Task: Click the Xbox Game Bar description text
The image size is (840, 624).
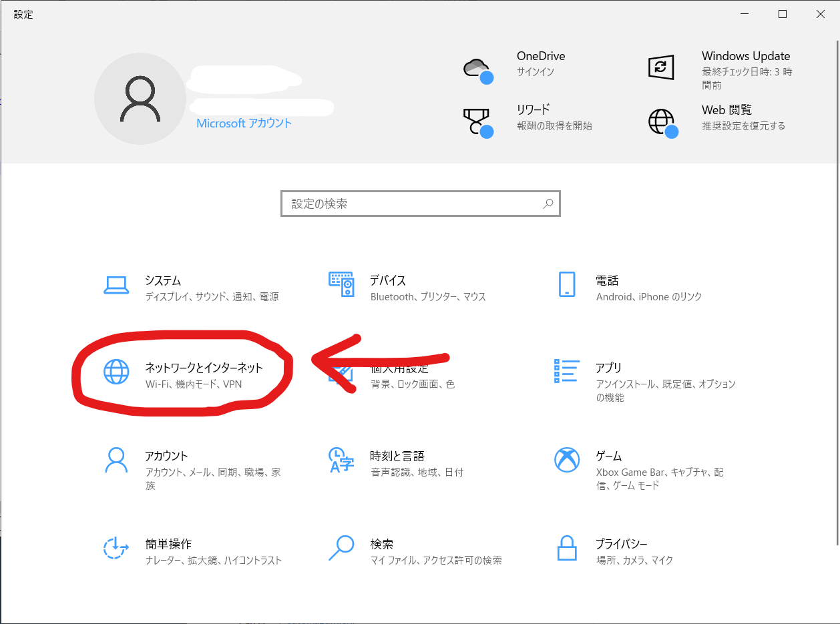Action: 660,479
